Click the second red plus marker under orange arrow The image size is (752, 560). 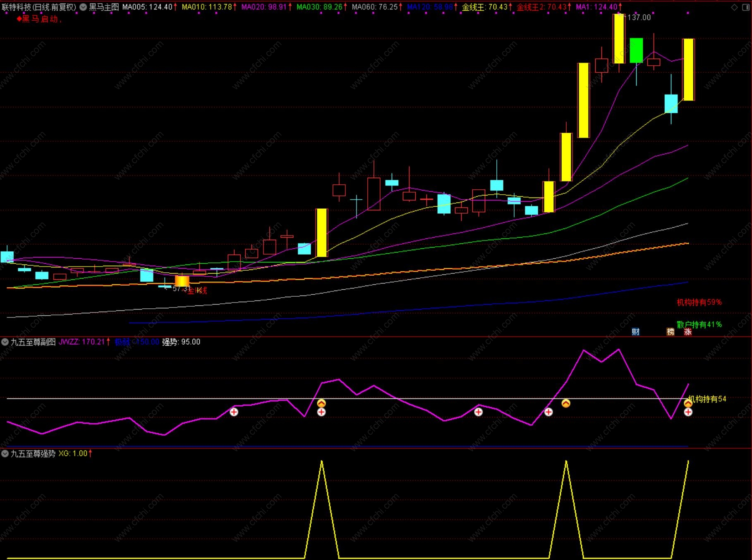[x=321, y=412]
